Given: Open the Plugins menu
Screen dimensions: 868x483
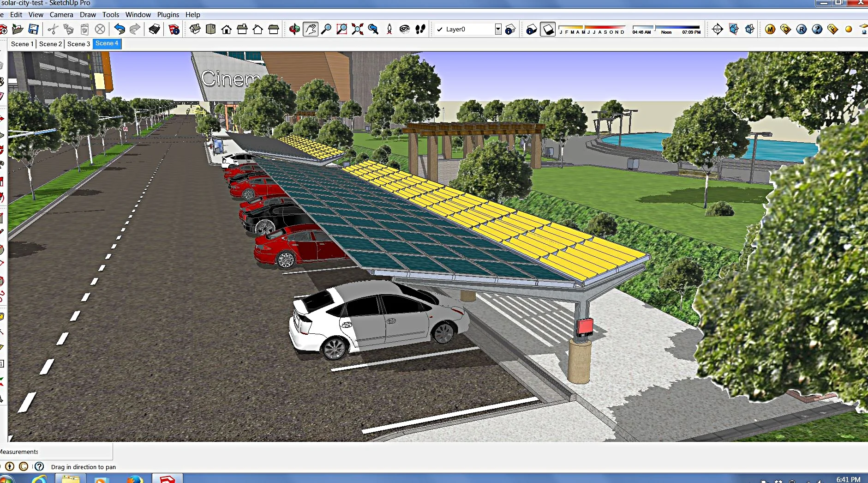Looking at the screenshot, I should 168,15.
